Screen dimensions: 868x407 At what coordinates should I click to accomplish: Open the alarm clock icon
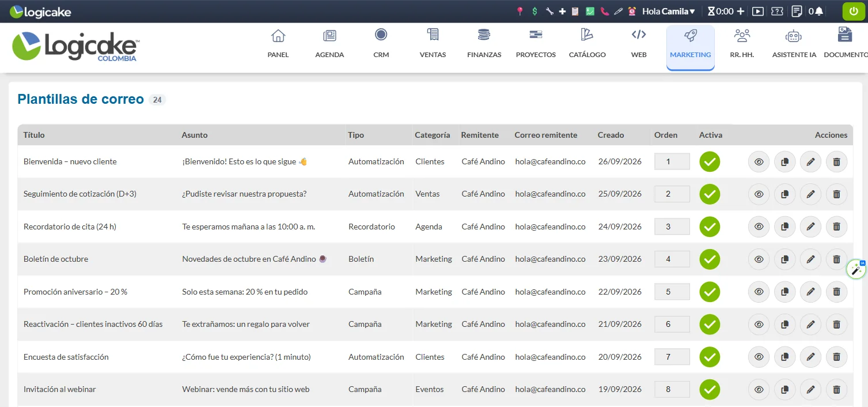pos(632,11)
